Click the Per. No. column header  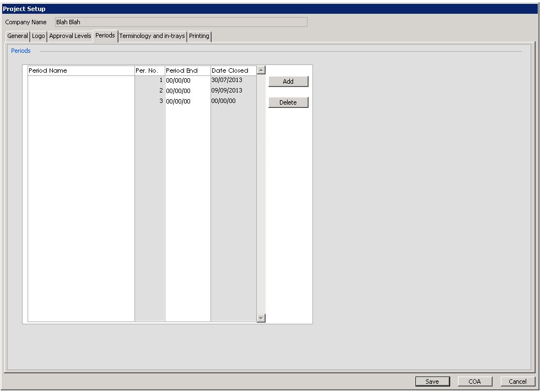point(149,70)
